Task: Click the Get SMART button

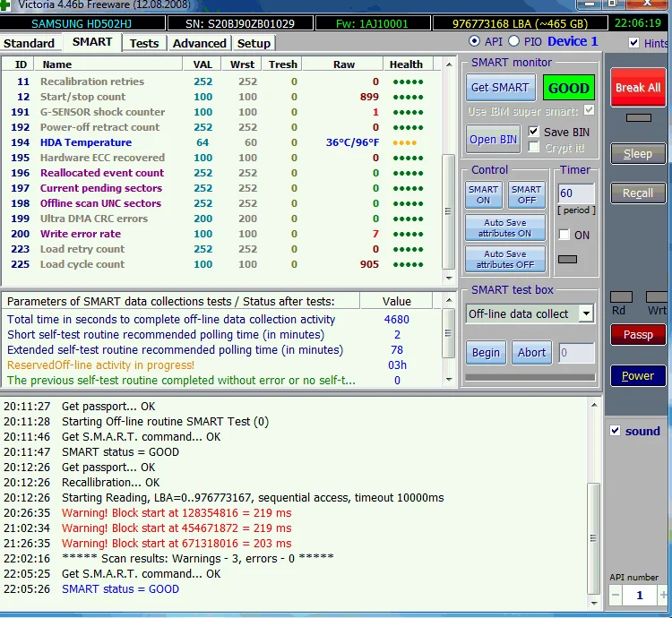Action: 499,88
